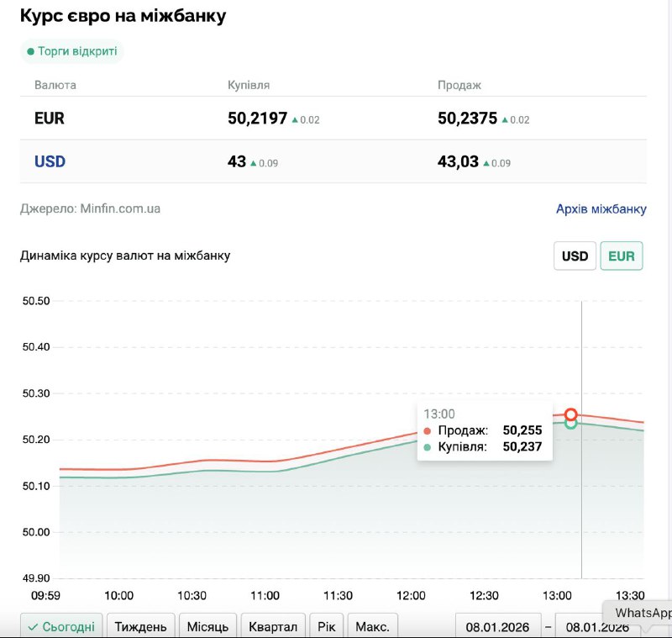Click the tooltip Продаж value 50,255
Image resolution: width=672 pixels, height=638 pixels.
[522, 430]
